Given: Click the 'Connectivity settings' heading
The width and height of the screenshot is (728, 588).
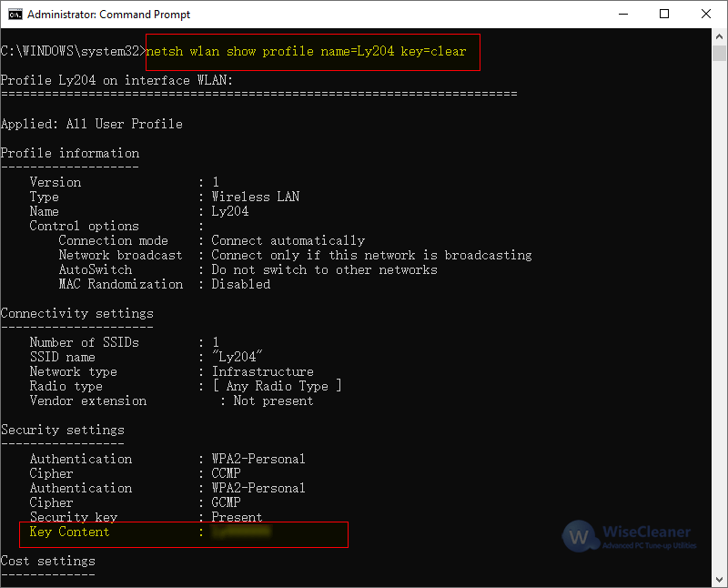Looking at the screenshot, I should [77, 313].
